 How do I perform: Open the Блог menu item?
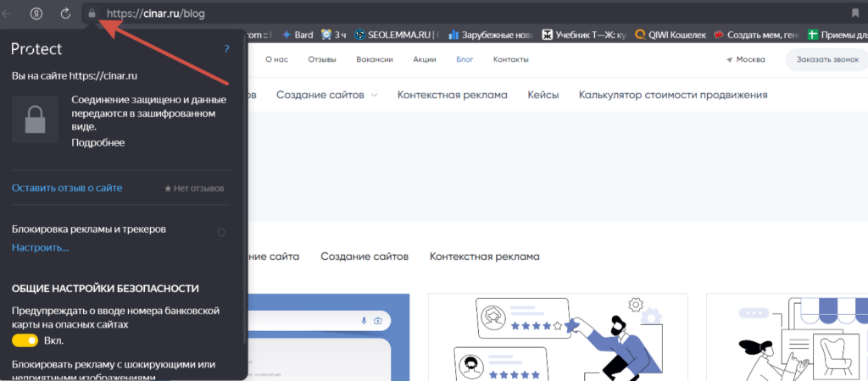[465, 59]
